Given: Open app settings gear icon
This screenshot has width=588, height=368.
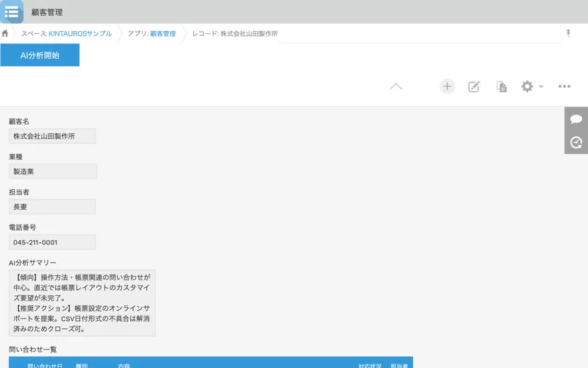Looking at the screenshot, I should coord(527,86).
